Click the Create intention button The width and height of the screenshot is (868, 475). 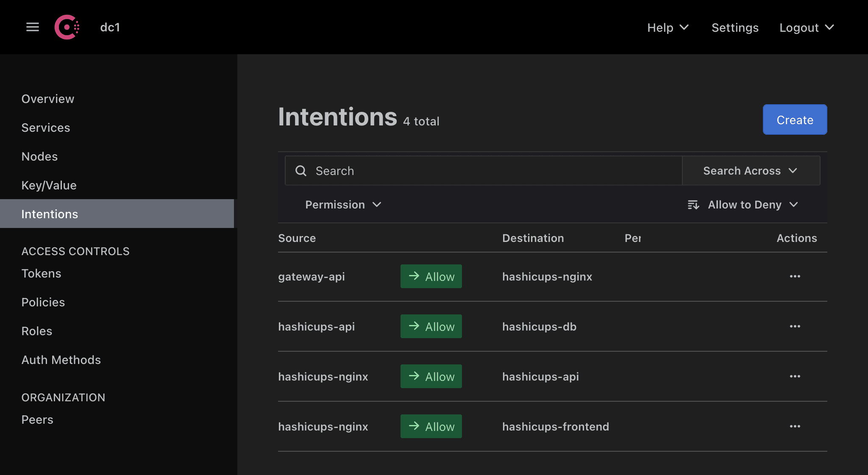click(x=795, y=119)
